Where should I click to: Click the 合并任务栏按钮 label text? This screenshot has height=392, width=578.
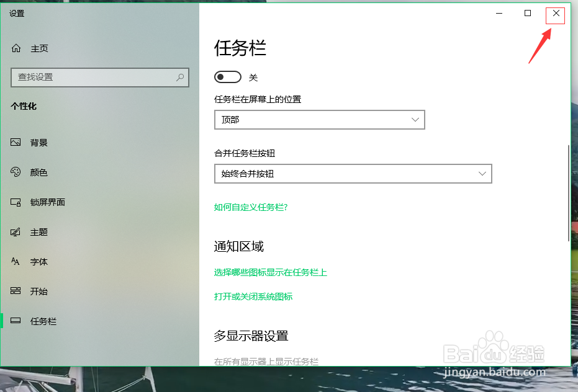click(x=245, y=153)
